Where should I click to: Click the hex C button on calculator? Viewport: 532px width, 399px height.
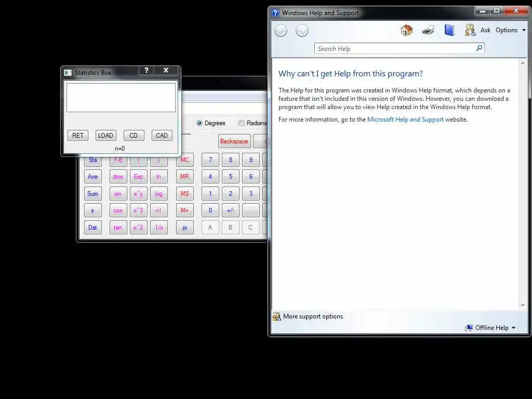tap(251, 228)
